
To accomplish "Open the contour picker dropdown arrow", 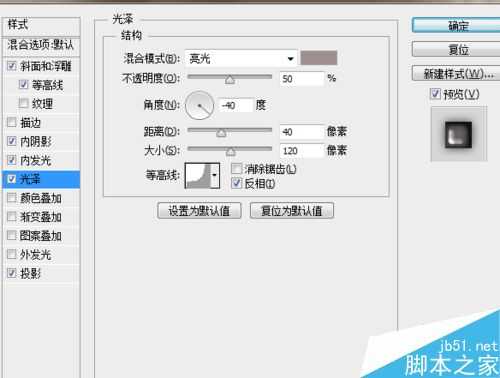I will coord(215,175).
